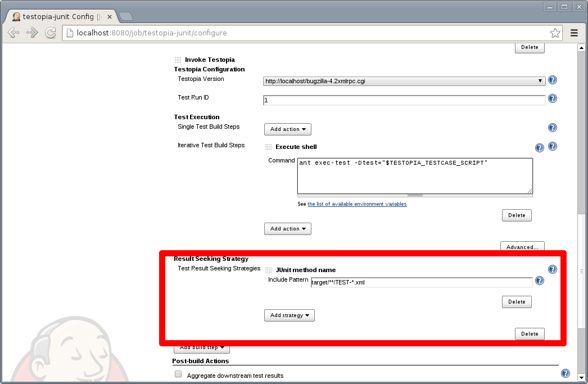Go back with the browser back arrow

pyautogui.click(x=13, y=33)
